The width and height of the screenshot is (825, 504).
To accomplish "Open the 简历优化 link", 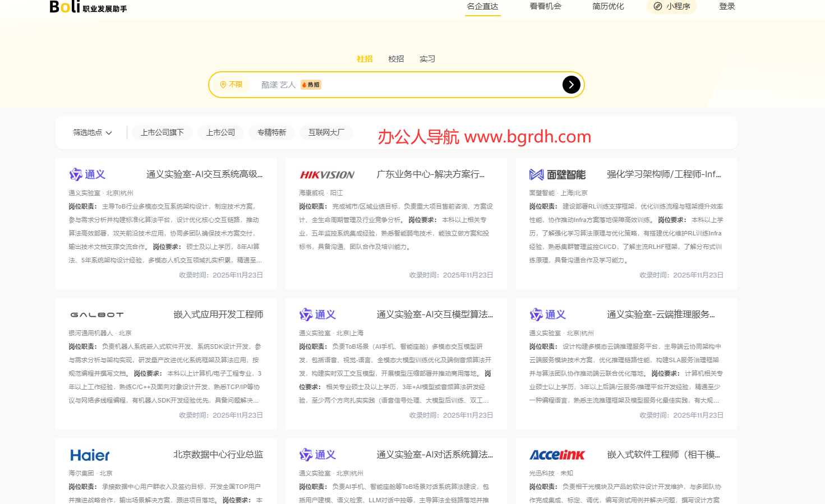I will (x=607, y=7).
